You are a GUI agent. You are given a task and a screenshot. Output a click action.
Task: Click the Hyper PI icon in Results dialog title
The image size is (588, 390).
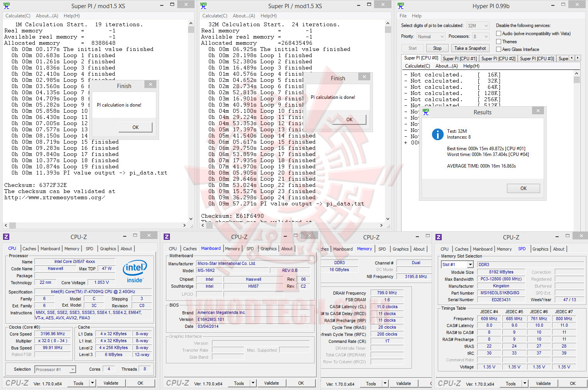click(x=426, y=112)
